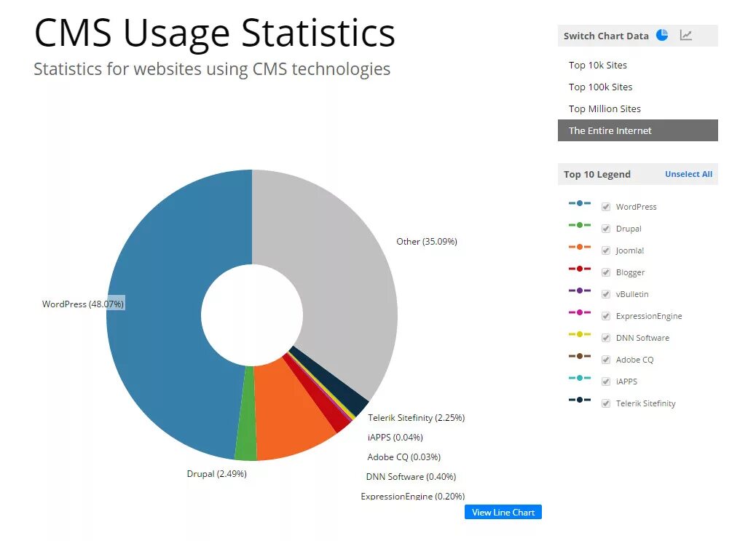Click the Adobe CQ (0.03%) label

click(404, 457)
